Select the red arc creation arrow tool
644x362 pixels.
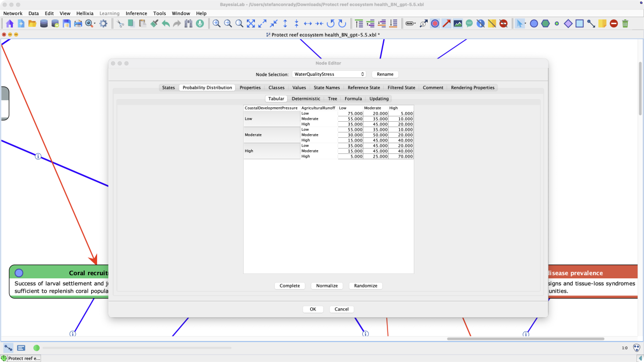click(447, 24)
